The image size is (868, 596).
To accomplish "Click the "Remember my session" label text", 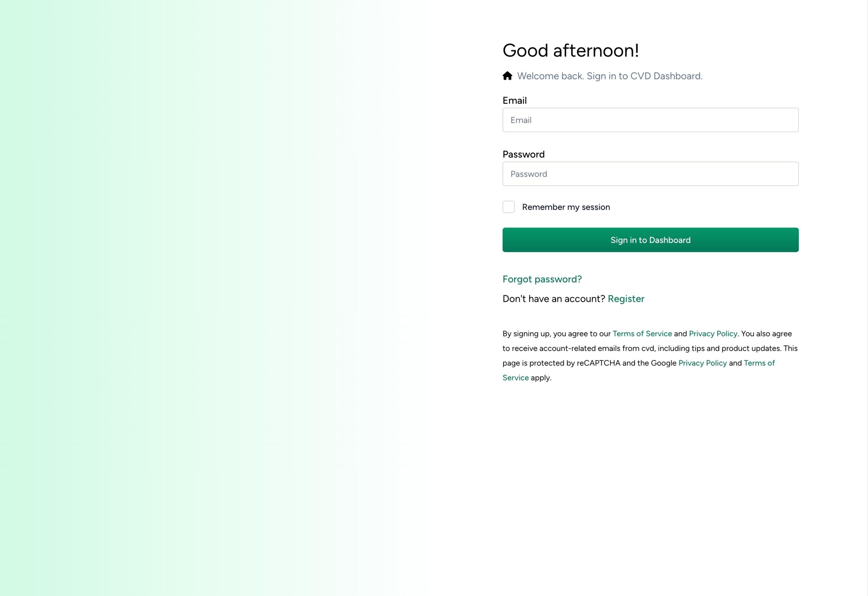I will pyautogui.click(x=566, y=207).
